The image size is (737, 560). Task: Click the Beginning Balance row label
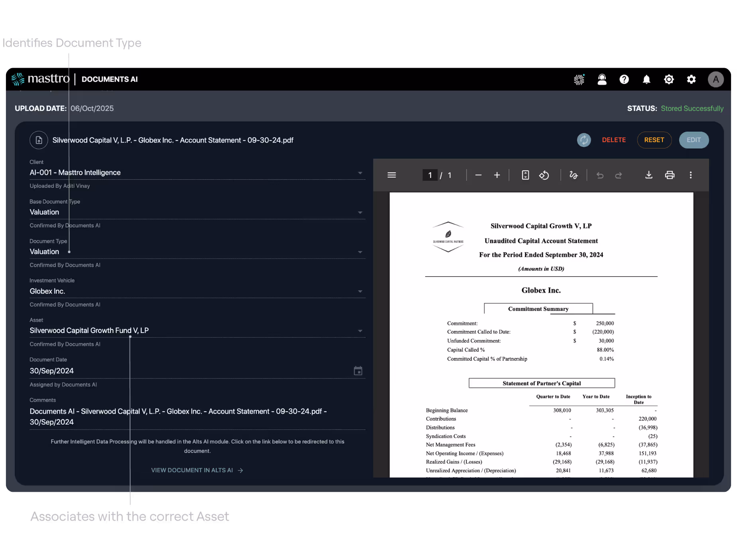[447, 410]
